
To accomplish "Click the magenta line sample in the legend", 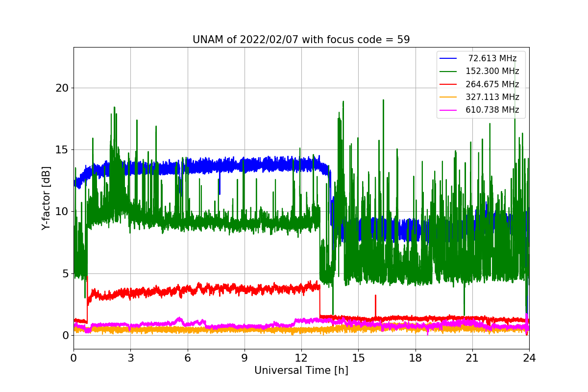I will (448, 110).
